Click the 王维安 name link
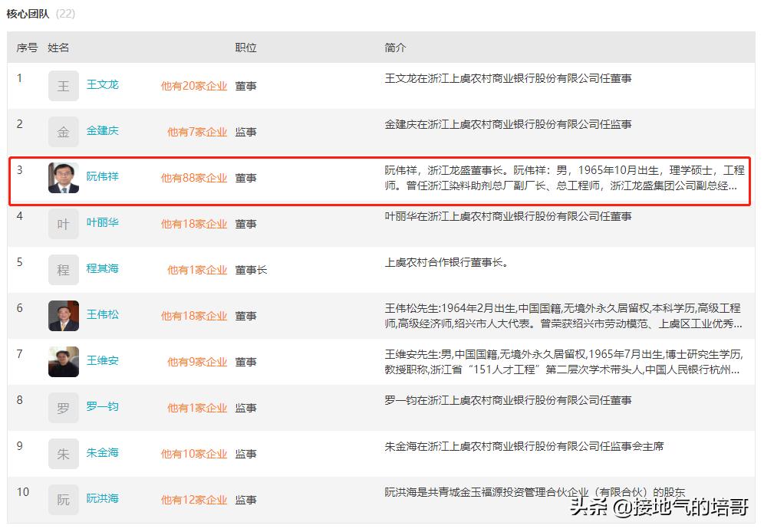This screenshot has width=764, height=532. (x=103, y=361)
